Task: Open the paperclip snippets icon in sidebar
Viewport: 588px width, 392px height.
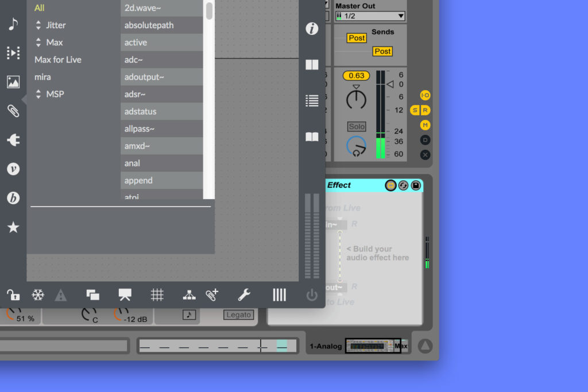Action: pyautogui.click(x=13, y=111)
